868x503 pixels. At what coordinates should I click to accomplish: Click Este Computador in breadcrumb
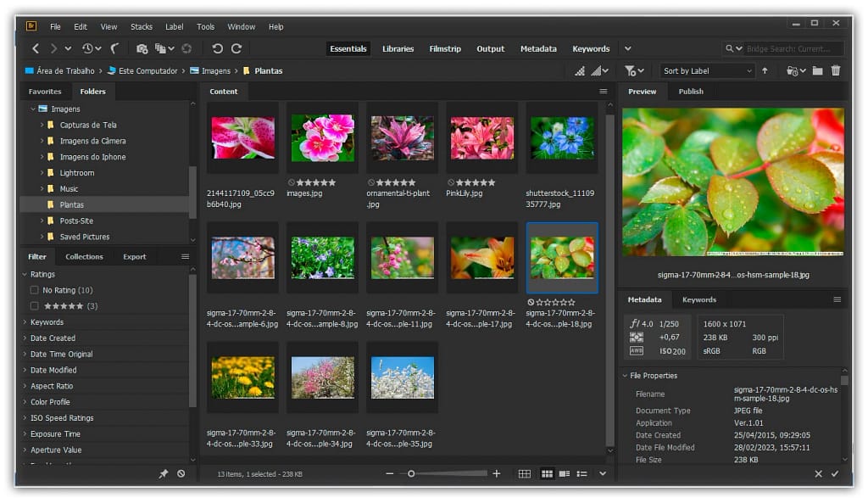tap(148, 71)
